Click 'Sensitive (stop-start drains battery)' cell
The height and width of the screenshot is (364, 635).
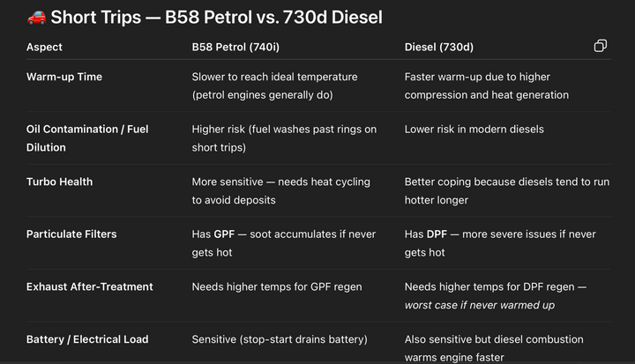point(280,339)
